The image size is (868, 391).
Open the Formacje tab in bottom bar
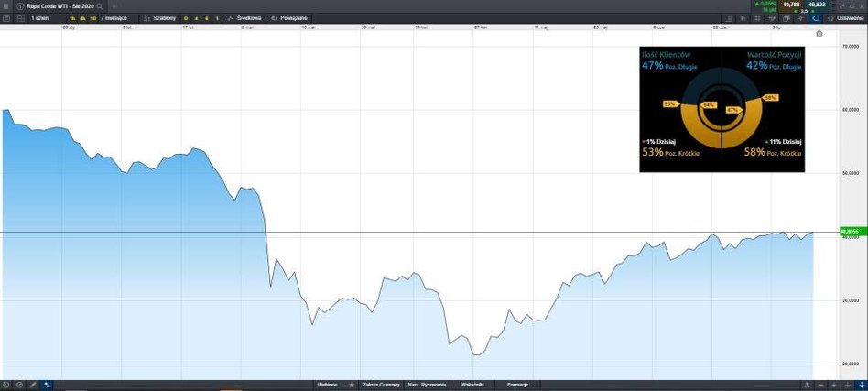click(516, 386)
